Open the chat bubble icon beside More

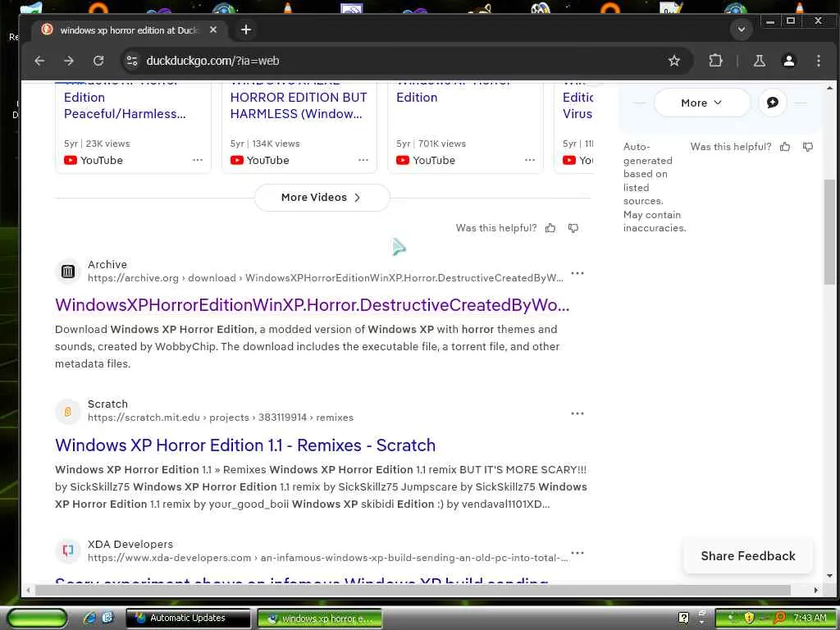coord(773,103)
